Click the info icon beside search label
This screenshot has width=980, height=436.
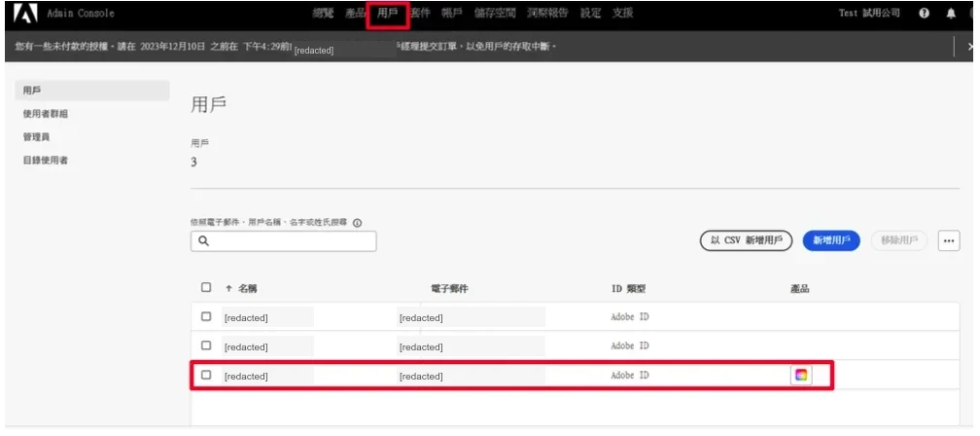358,223
